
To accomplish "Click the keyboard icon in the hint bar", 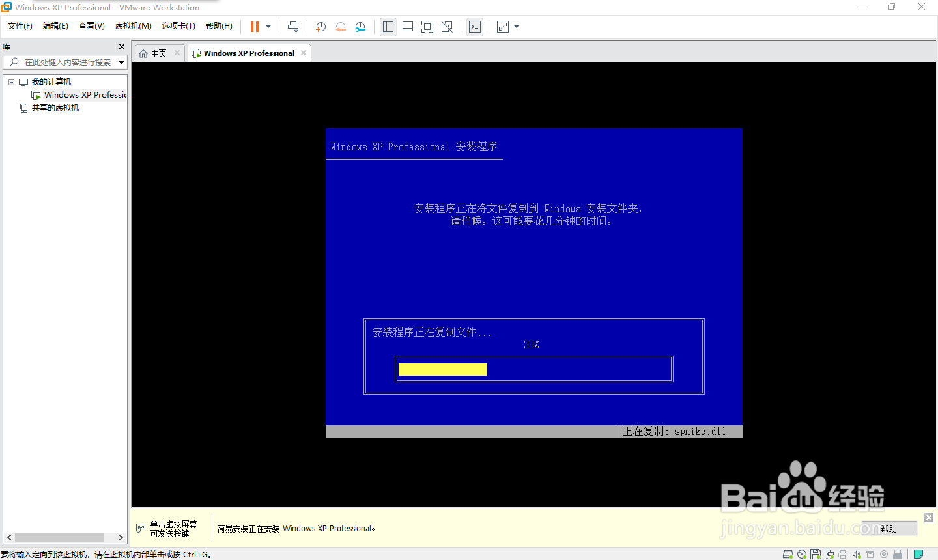I will [141, 528].
